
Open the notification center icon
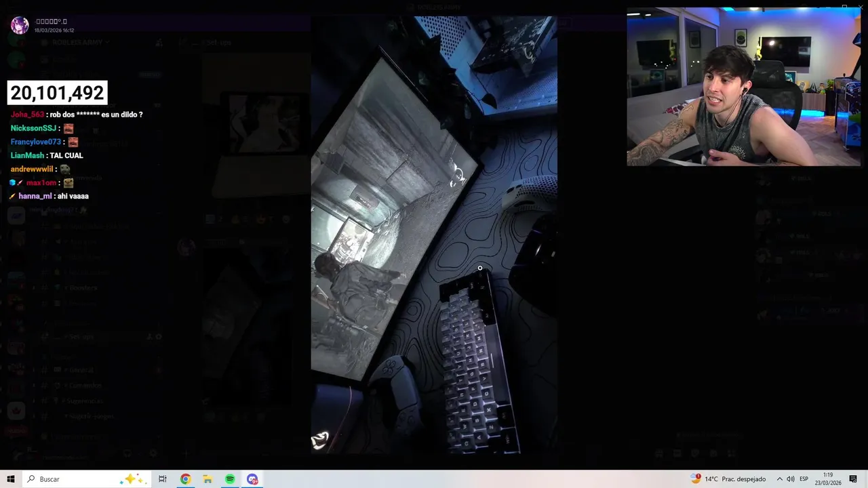pos(853,479)
